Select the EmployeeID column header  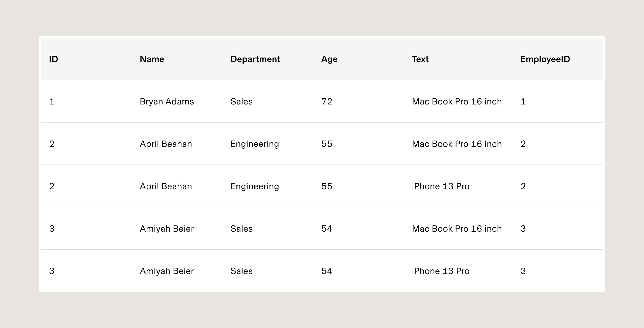coord(545,59)
